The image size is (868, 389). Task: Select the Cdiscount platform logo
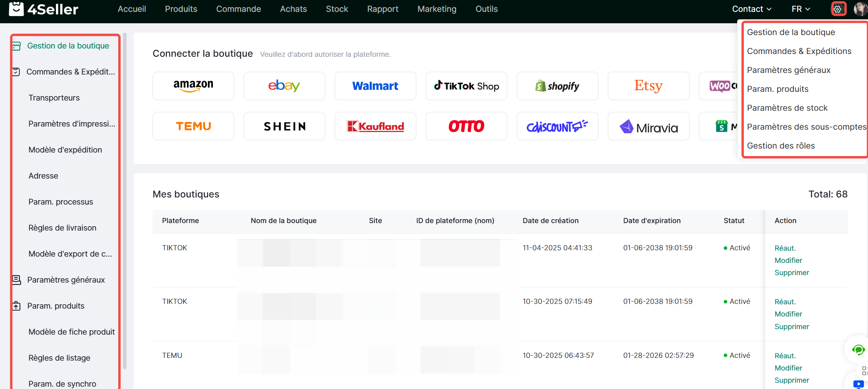557,126
